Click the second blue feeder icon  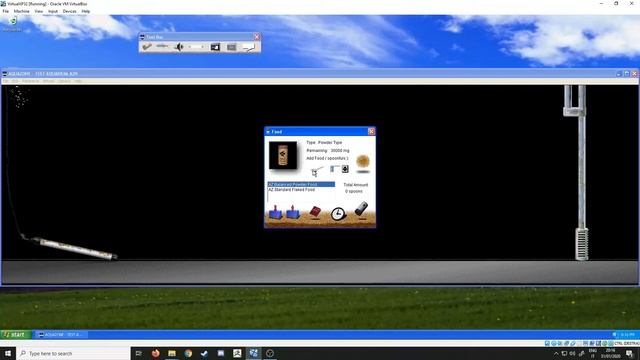pos(293,213)
